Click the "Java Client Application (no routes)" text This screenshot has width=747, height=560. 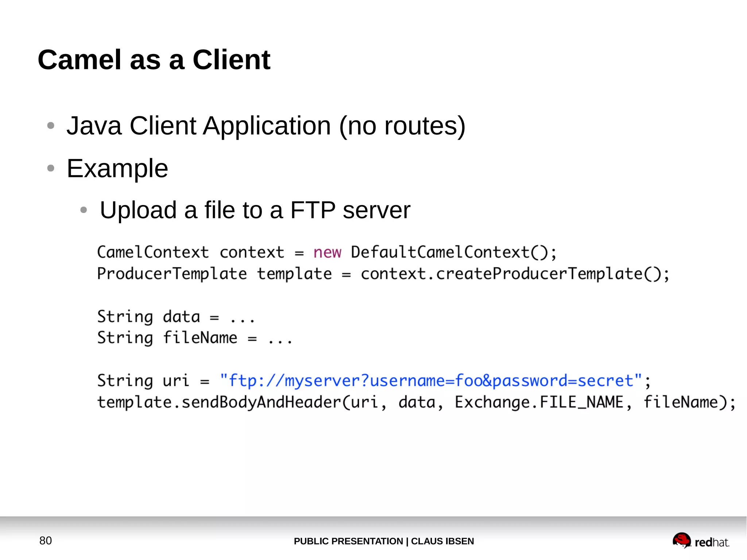click(266, 126)
